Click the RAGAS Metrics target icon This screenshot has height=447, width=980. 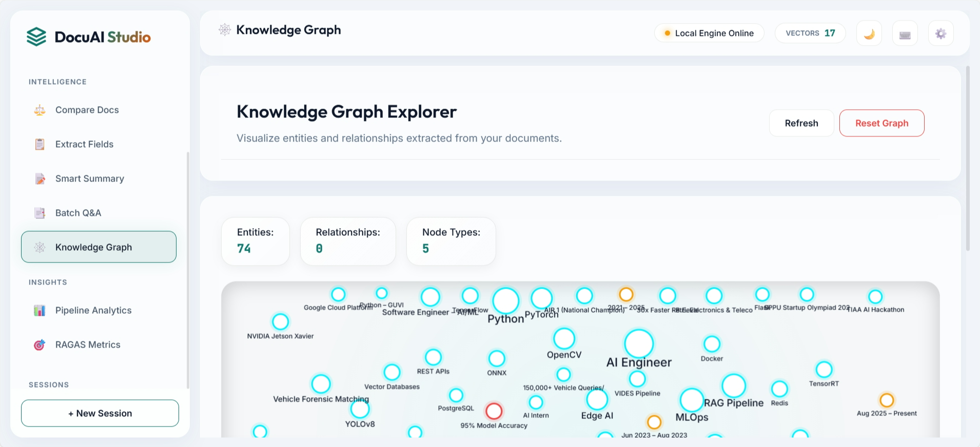coord(40,344)
